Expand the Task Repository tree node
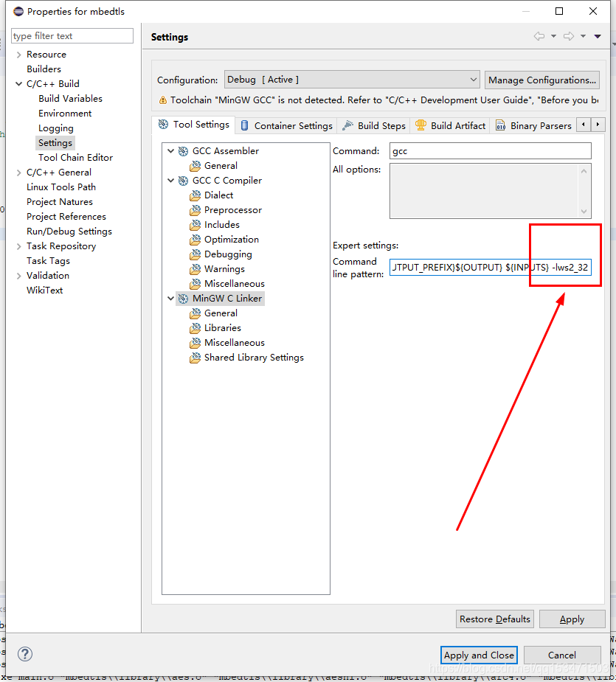Image resolution: width=616 pixels, height=682 pixels. [x=18, y=246]
